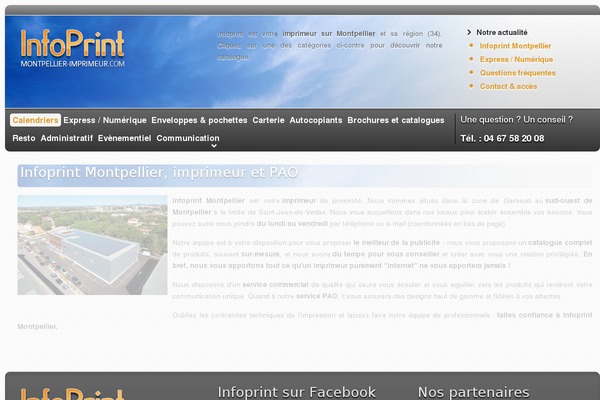The height and width of the screenshot is (400, 600).
Task: Open the Calendriers menu item
Action: [35, 120]
